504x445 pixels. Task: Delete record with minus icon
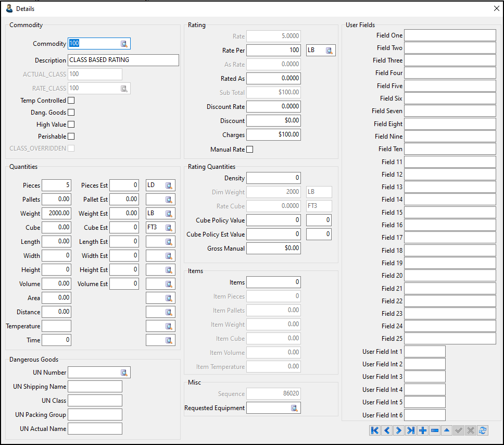[434, 430]
